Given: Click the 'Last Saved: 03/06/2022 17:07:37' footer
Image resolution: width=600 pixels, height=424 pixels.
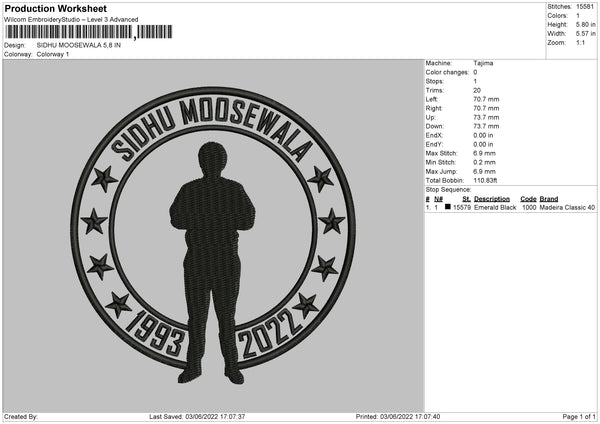Looking at the screenshot, I should click(197, 417).
